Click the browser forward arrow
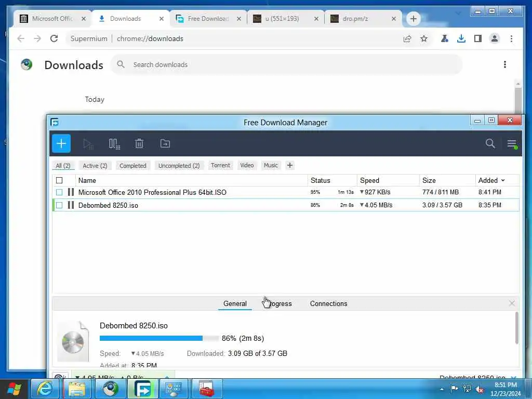 (x=37, y=38)
